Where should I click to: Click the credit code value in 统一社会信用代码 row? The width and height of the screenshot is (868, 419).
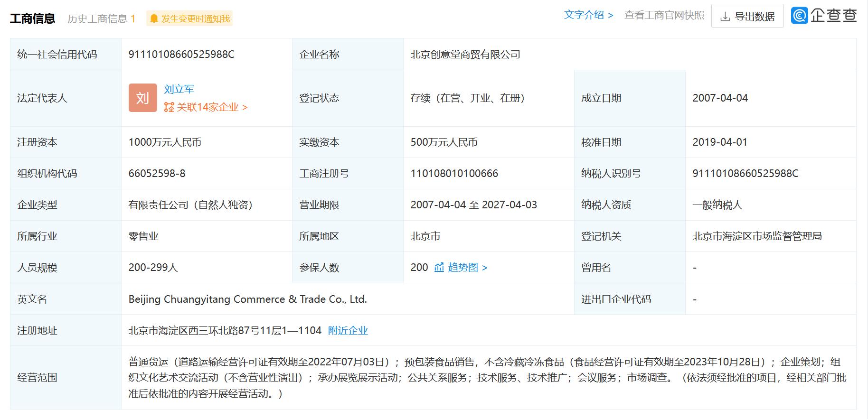[x=181, y=55]
